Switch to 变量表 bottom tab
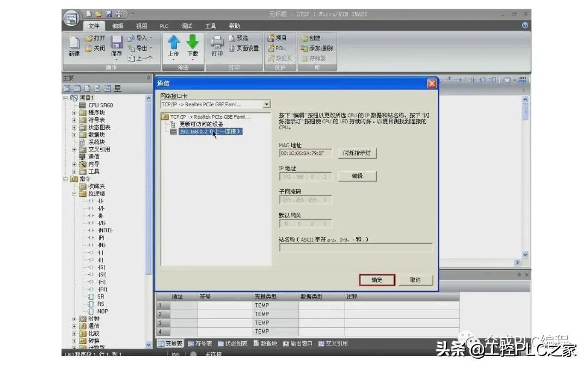Image resolution: width=588 pixels, height=368 pixels. 170,343
